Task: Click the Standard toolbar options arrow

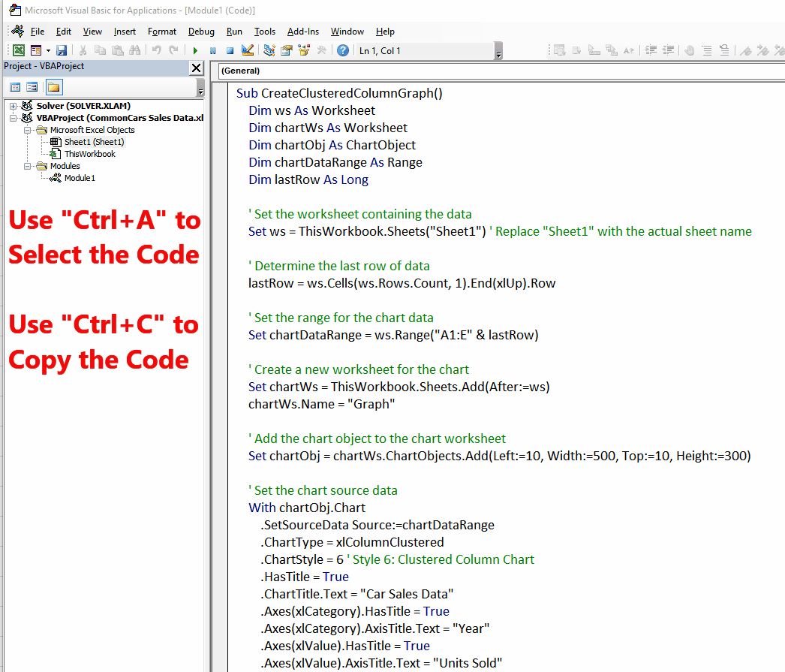Action: (498, 52)
